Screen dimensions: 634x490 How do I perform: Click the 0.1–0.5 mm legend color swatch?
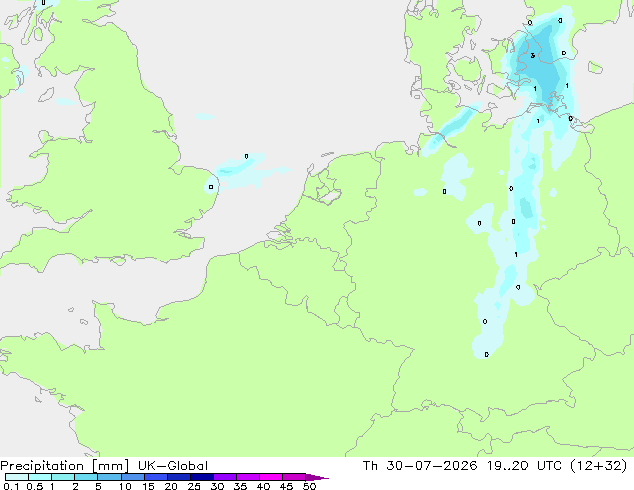(17, 477)
